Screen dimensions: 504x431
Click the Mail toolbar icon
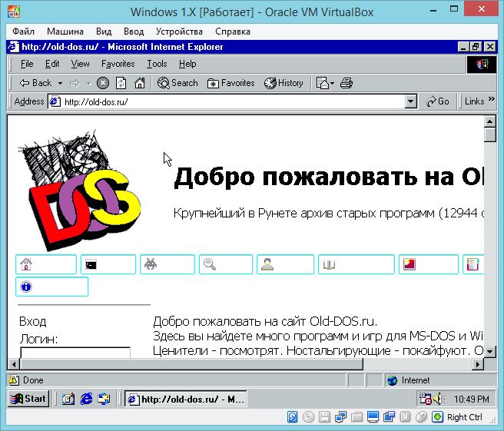[x=323, y=83]
